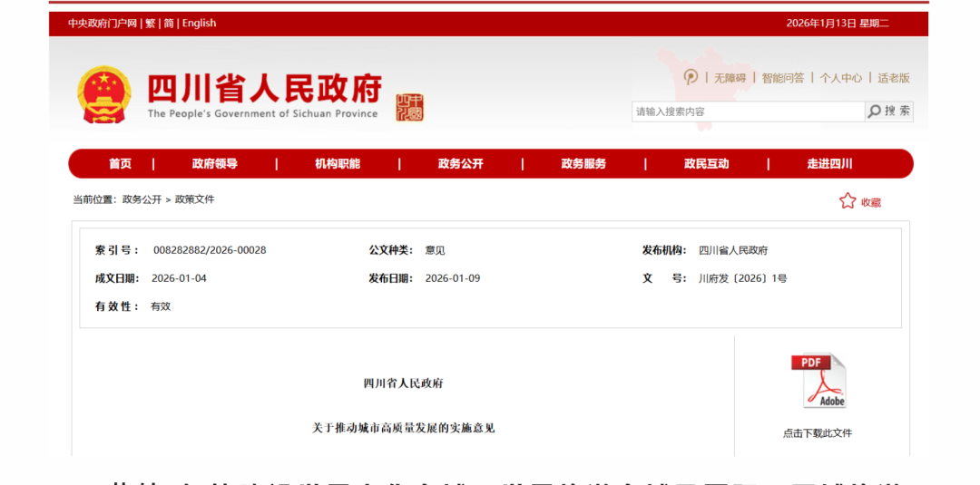Click the star favorite icon (收藏)

[848, 201]
